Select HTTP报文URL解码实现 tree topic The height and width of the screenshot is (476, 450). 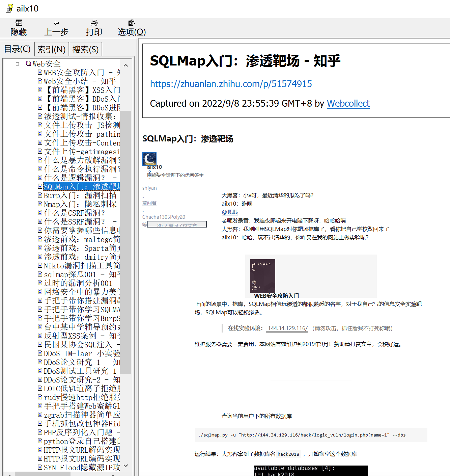pos(81,450)
